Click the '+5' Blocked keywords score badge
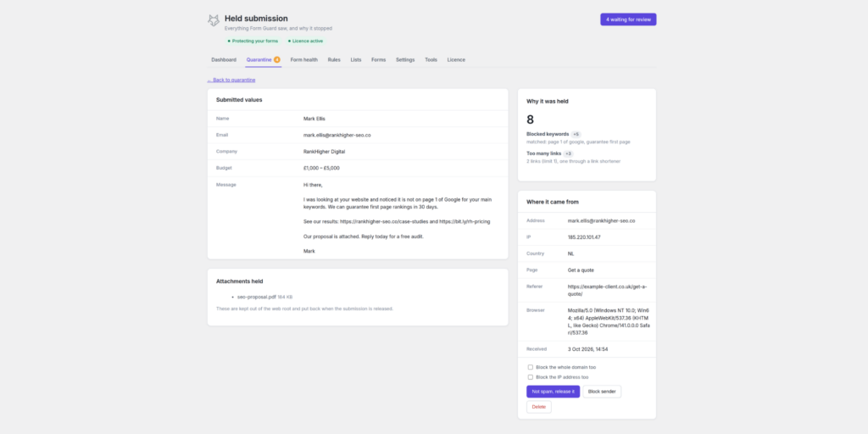Image resolution: width=868 pixels, height=434 pixels. [x=576, y=134]
